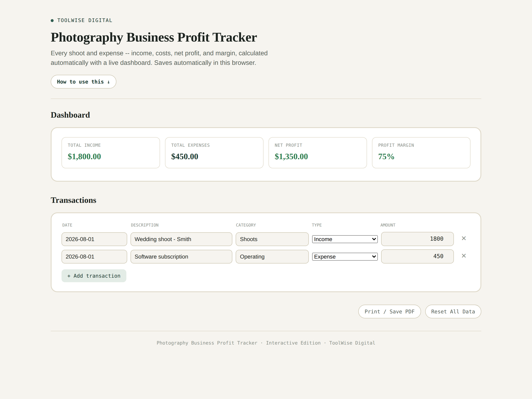Screen dimensions: 532x399
Task: Click the + Add transaction button
Action: (x=94, y=276)
